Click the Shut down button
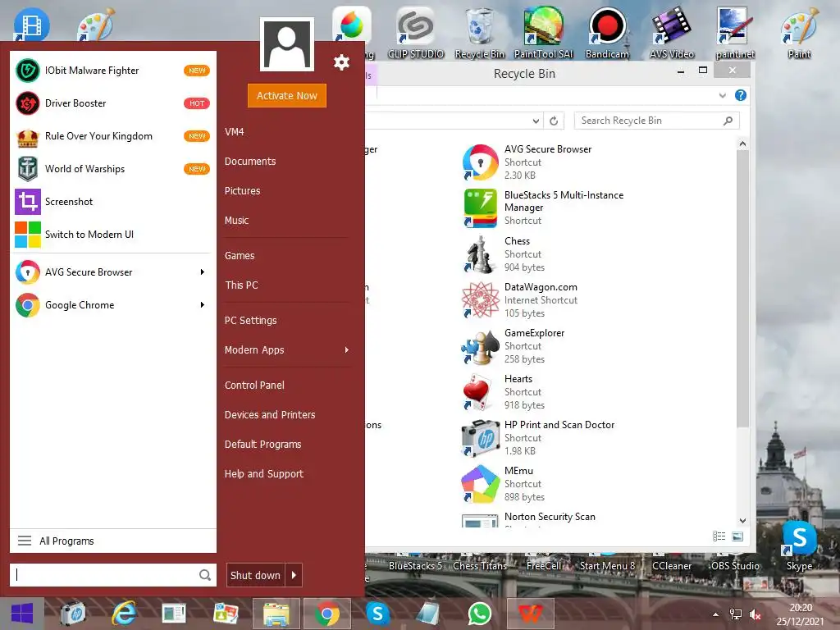Screen dimensions: 840x630 coord(256,575)
